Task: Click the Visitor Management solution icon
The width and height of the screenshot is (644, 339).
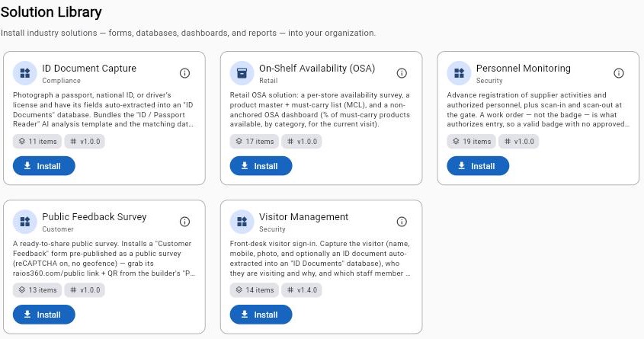Action: click(x=242, y=222)
